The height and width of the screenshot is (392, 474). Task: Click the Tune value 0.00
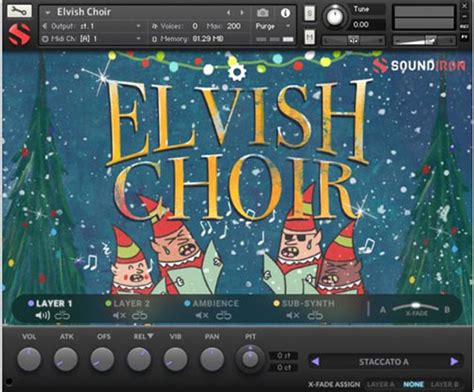point(361,24)
